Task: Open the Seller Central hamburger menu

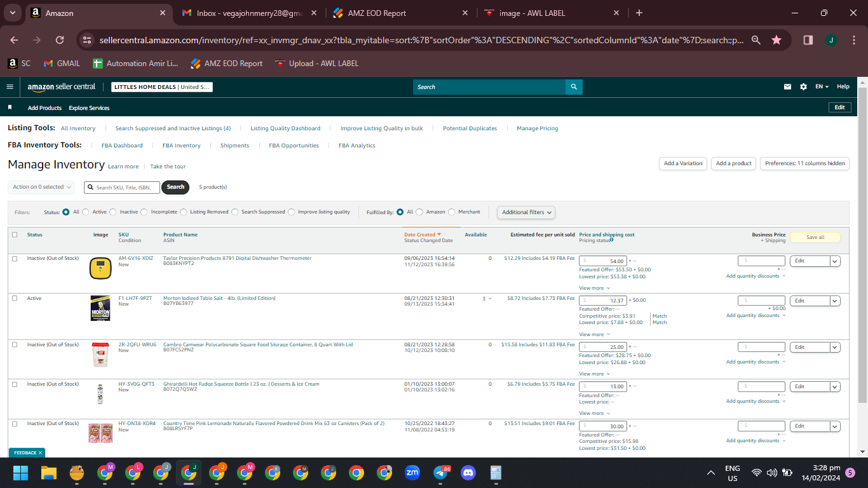Action: [x=10, y=87]
